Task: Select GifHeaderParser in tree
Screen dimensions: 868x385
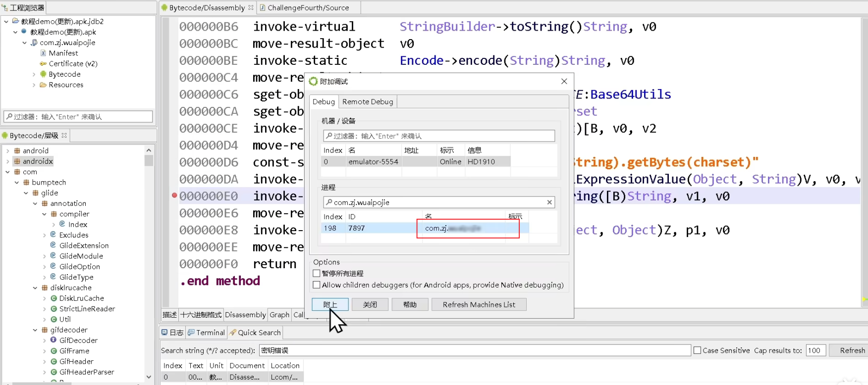Action: click(87, 372)
